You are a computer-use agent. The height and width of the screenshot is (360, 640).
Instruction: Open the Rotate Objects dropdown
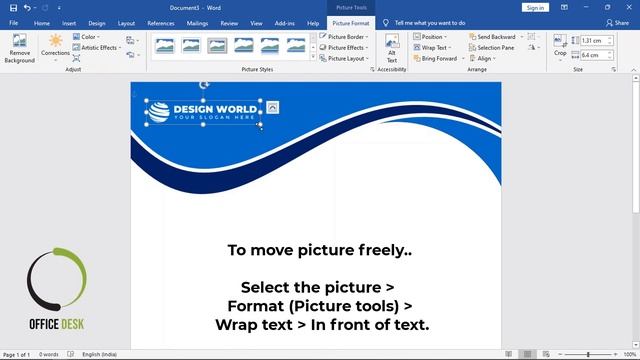click(x=533, y=48)
